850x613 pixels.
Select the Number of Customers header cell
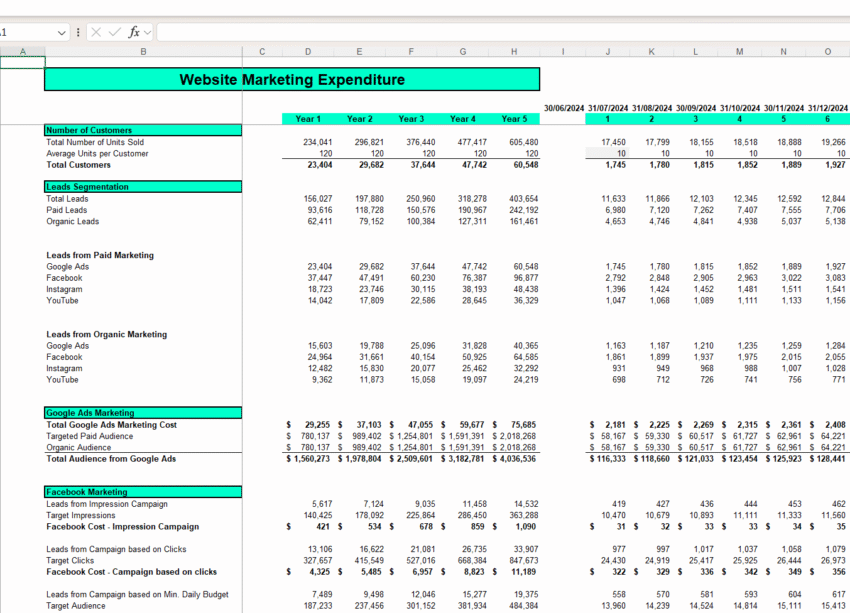pos(143,130)
